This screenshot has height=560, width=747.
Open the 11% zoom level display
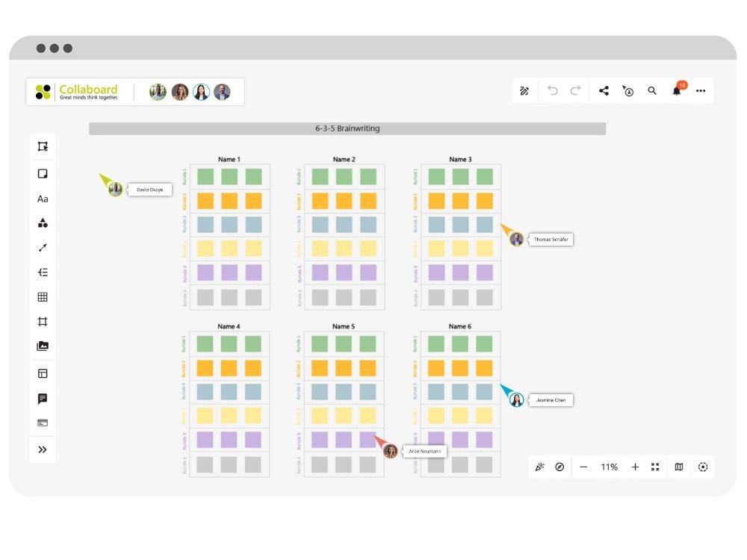pos(610,467)
